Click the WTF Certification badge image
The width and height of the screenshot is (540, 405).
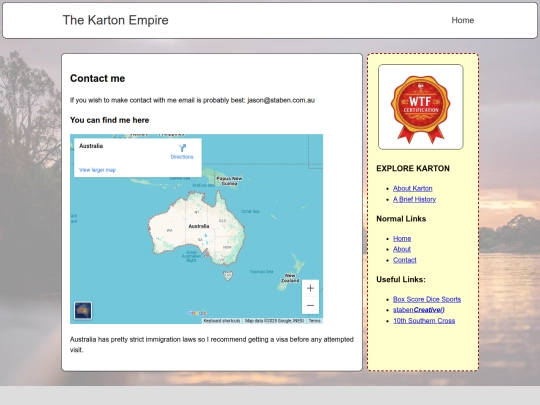tap(420, 107)
